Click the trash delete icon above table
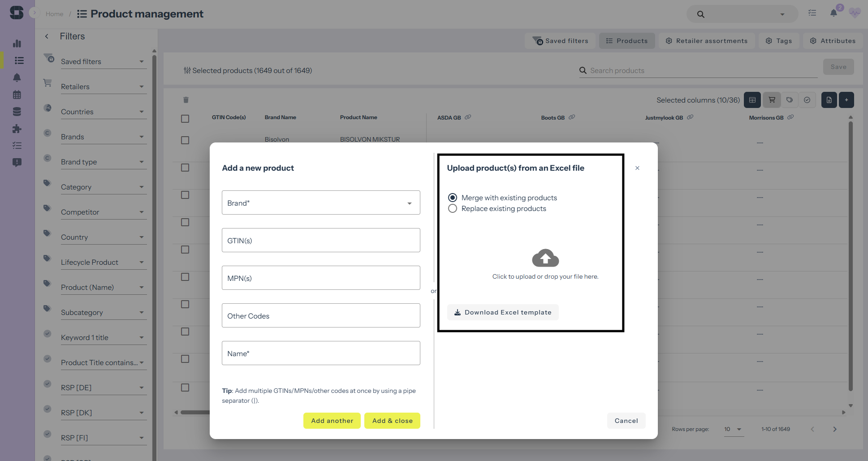Image resolution: width=868 pixels, height=461 pixels. click(x=186, y=100)
